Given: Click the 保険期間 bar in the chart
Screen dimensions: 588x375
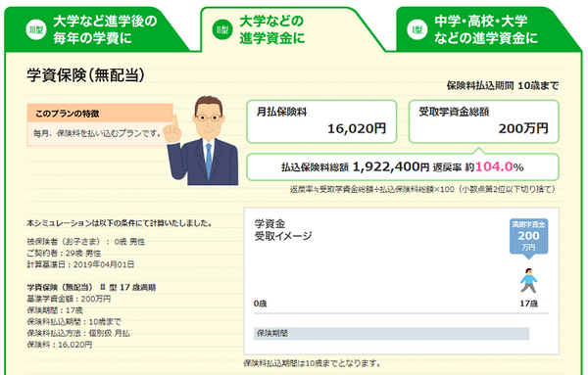Looking at the screenshot, I should pos(391,334).
